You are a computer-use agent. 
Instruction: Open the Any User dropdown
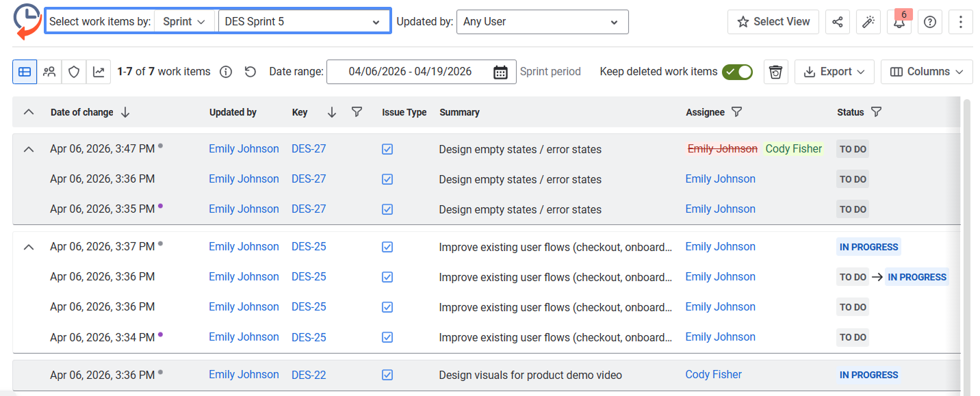(541, 22)
